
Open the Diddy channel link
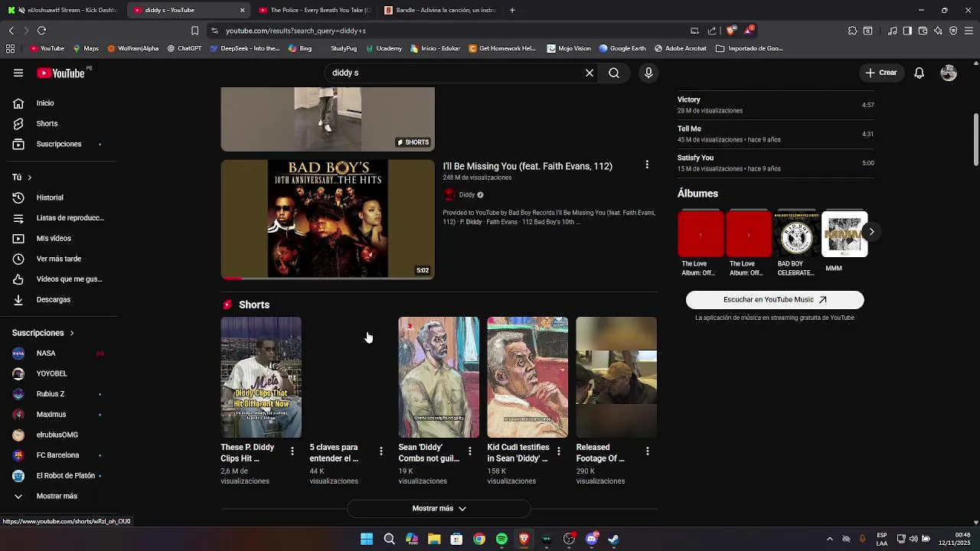coord(466,195)
